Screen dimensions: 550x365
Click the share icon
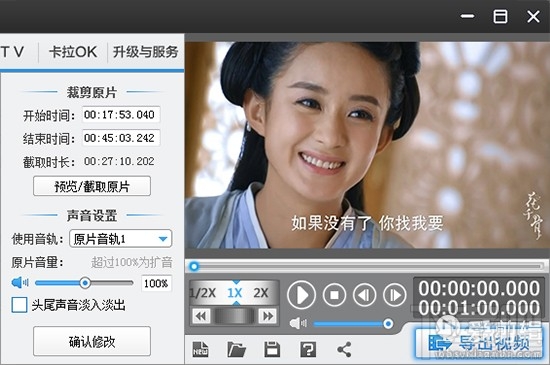[344, 349]
